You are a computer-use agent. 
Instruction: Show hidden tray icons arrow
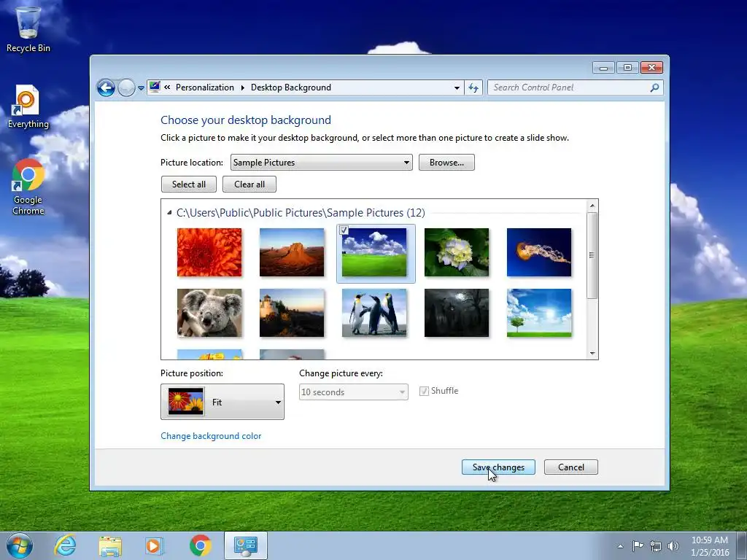pos(620,546)
